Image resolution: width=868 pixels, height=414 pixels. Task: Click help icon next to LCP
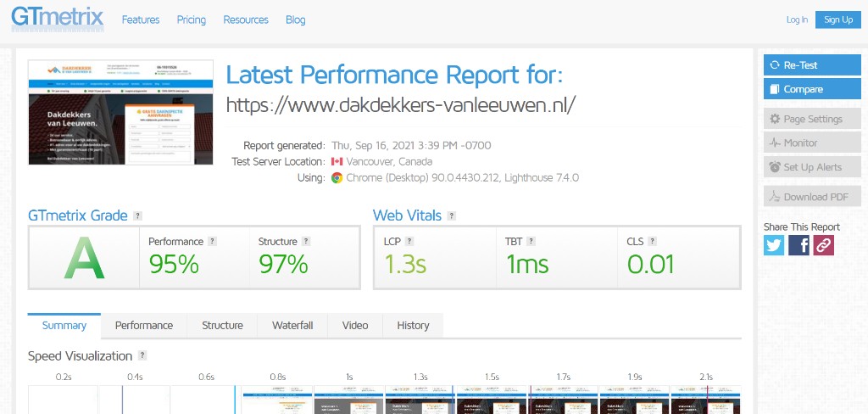tap(409, 242)
